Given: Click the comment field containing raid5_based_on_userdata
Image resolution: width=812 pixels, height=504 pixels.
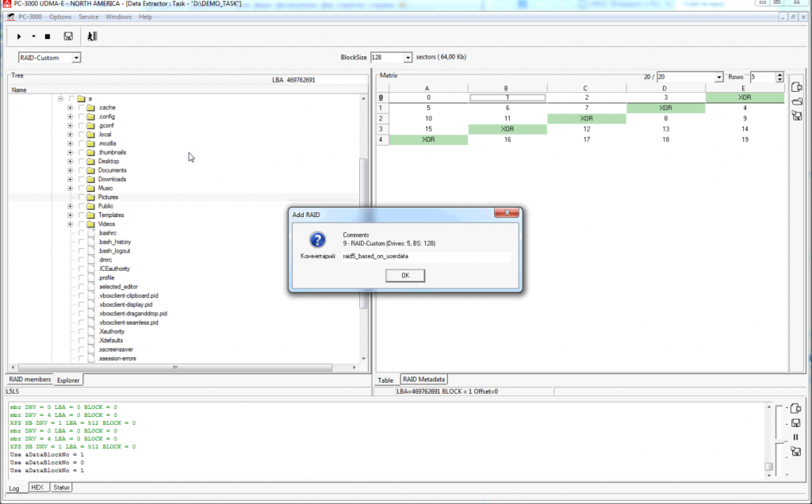Looking at the screenshot, I should (424, 257).
